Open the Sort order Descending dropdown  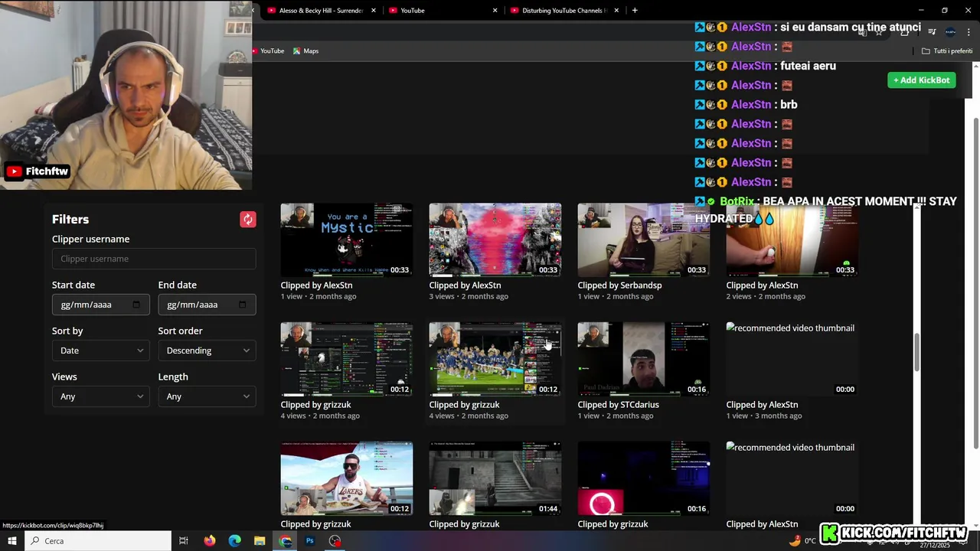pos(207,350)
